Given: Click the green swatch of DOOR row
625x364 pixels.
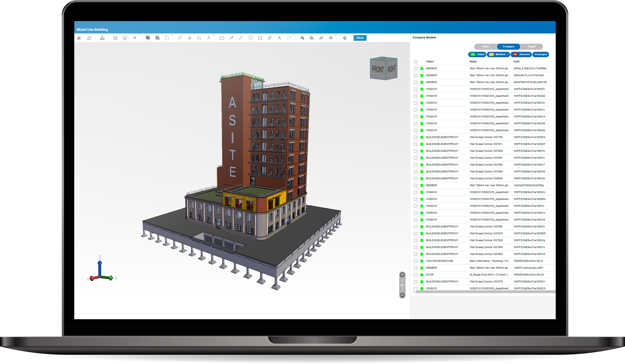Looking at the screenshot, I should 422,275.
